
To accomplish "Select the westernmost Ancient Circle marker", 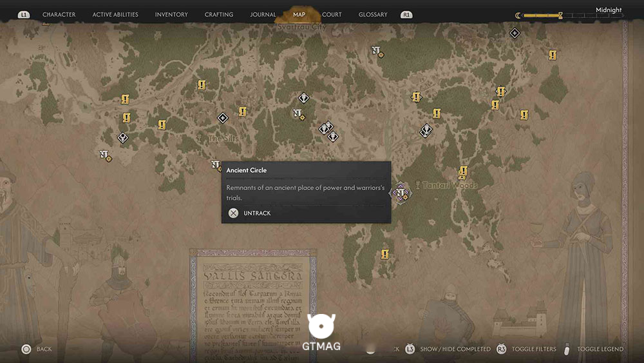I will point(105,155).
